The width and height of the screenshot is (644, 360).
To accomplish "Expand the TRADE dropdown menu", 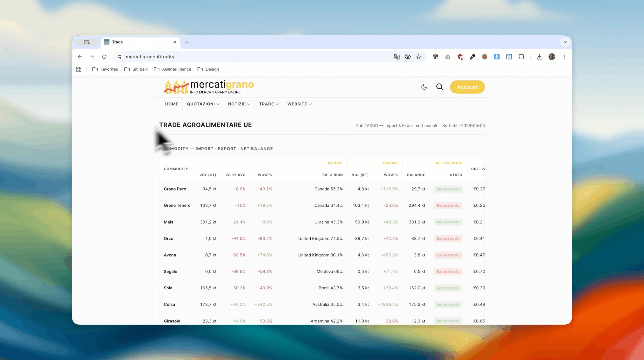I will [269, 104].
